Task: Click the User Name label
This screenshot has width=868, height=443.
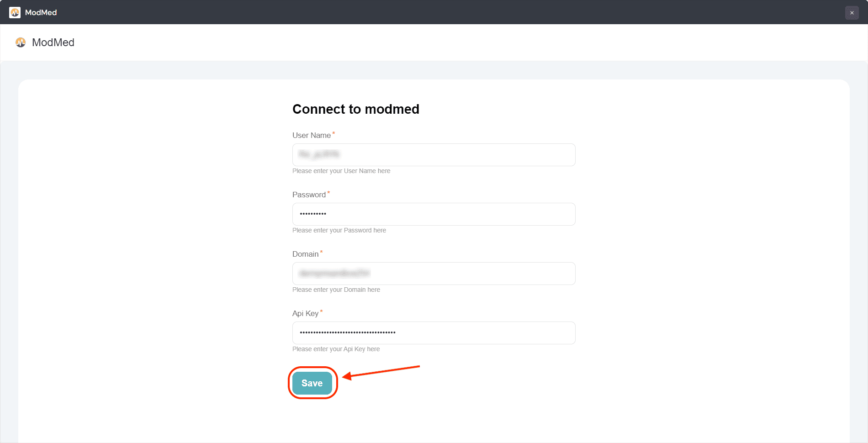Action: point(311,135)
